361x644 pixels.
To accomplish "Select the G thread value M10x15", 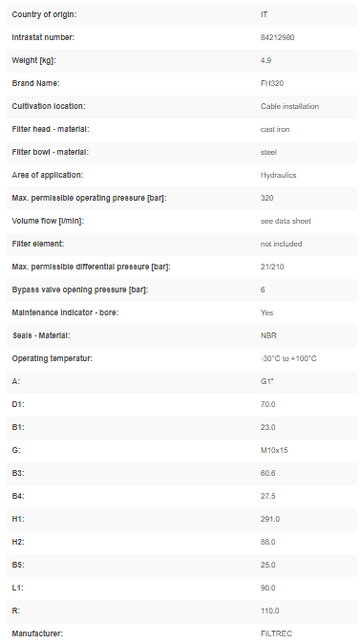I will click(x=274, y=451).
